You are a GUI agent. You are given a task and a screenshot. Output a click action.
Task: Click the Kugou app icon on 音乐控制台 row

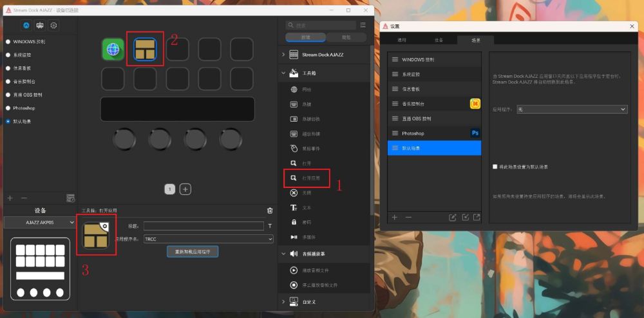[x=475, y=104]
